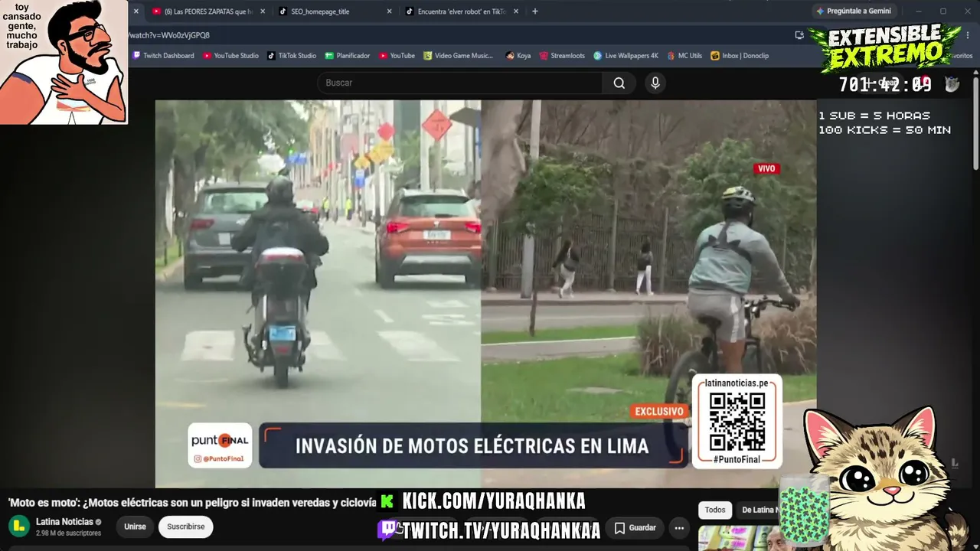This screenshot has height=551, width=980.
Task: Click the Unirse button
Action: pos(135,527)
